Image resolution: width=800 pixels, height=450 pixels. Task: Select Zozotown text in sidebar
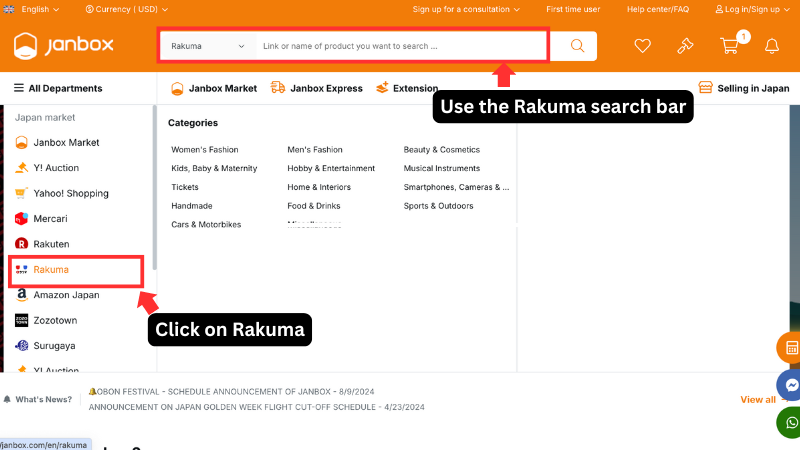coord(55,320)
